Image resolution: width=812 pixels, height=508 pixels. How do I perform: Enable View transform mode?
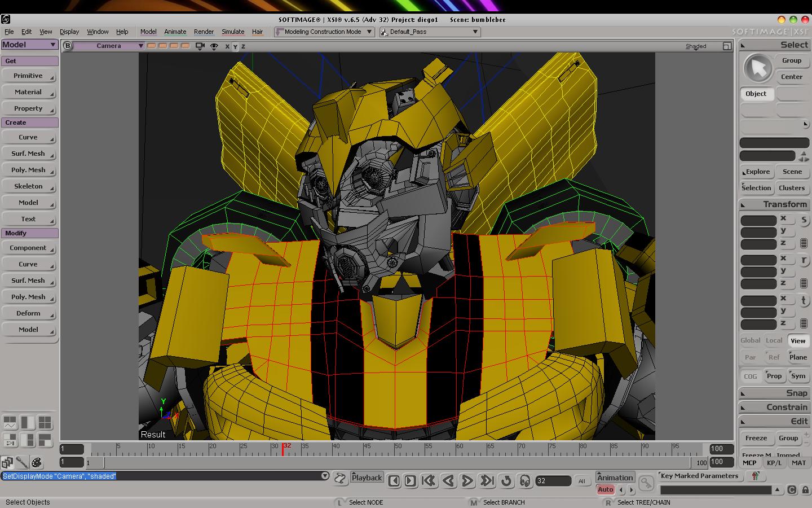[798, 340]
